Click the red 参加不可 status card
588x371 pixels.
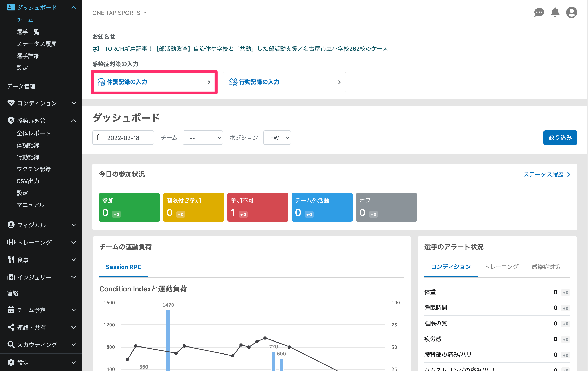coord(258,207)
